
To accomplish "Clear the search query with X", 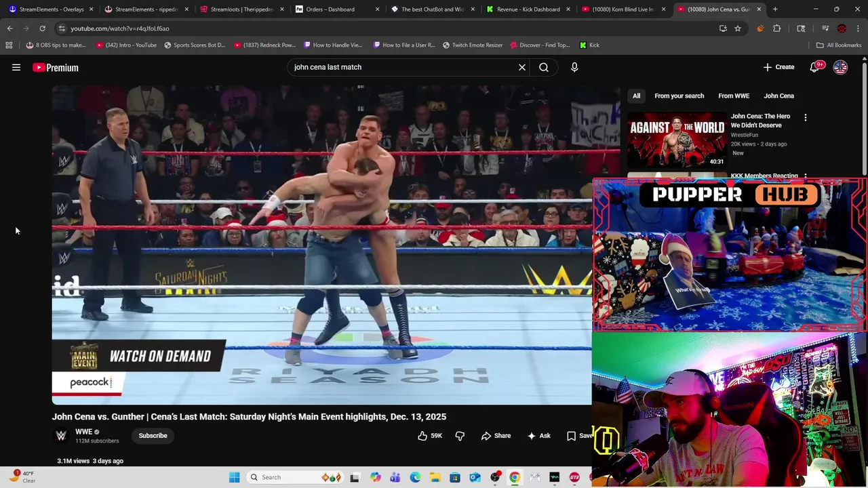I will pos(522,67).
